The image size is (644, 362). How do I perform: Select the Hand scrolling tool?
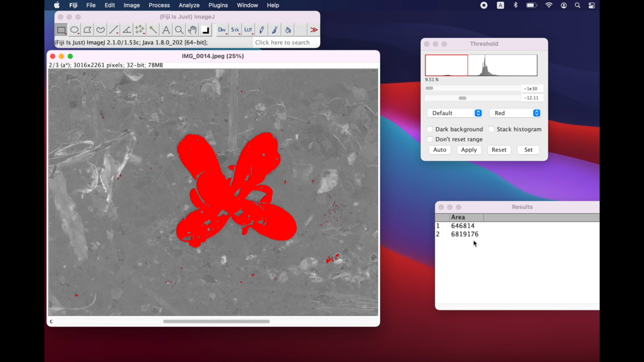pos(192,30)
